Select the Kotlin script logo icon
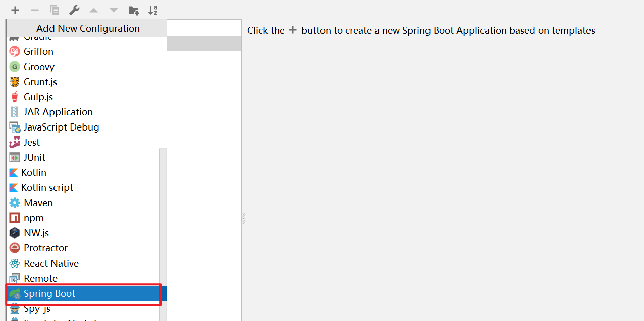The image size is (644, 321). click(x=14, y=187)
